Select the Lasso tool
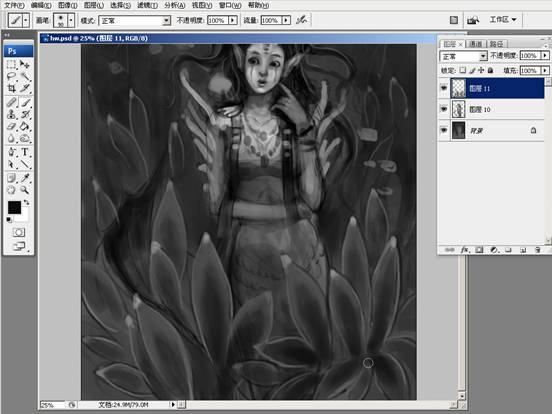Image resolution: width=552 pixels, height=414 pixels. point(11,76)
